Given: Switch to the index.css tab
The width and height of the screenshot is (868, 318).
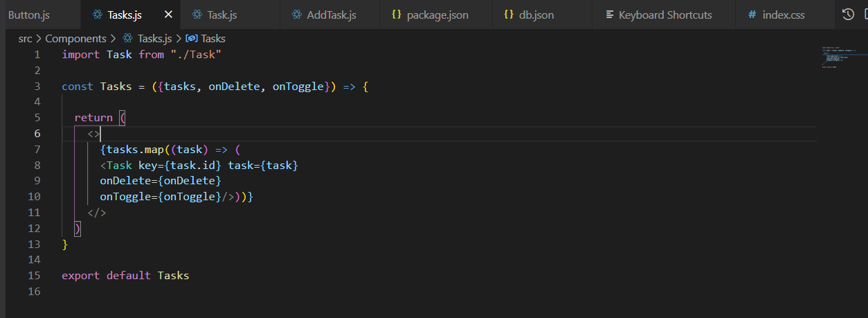Looking at the screenshot, I should pos(783,15).
